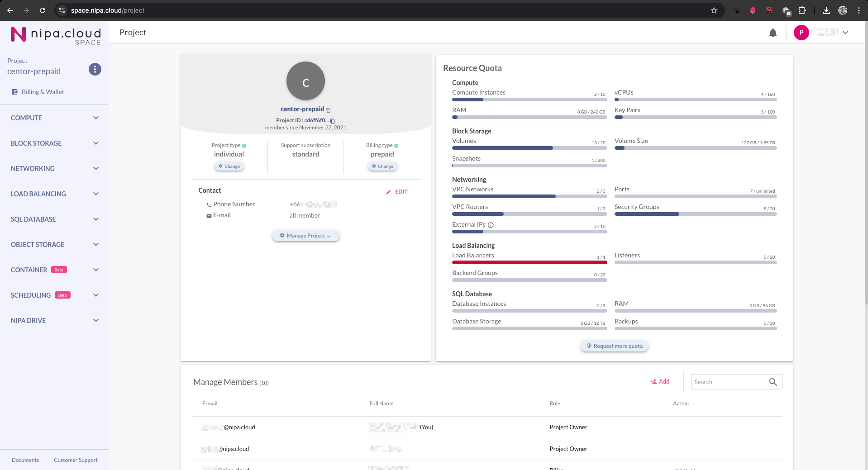The width and height of the screenshot is (868, 470).
Task: Open the project options three-dot menu
Action: tap(95, 69)
